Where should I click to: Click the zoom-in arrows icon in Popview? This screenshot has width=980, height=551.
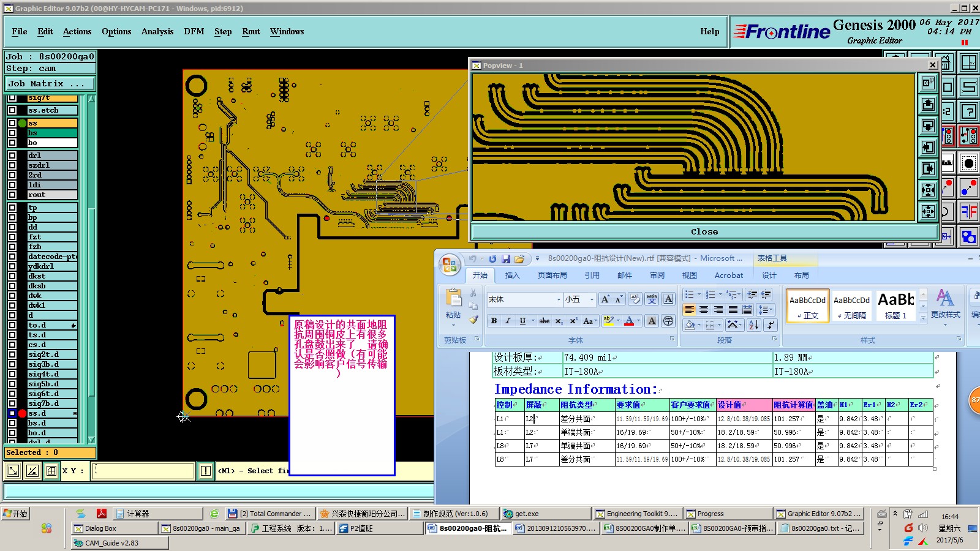pyautogui.click(x=928, y=190)
